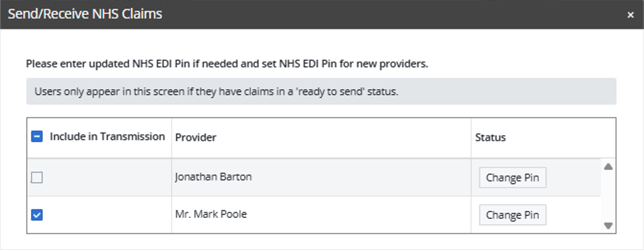Select the Jonathan Barton provider name
Image resolution: width=644 pixels, height=250 pixels.
tap(213, 177)
